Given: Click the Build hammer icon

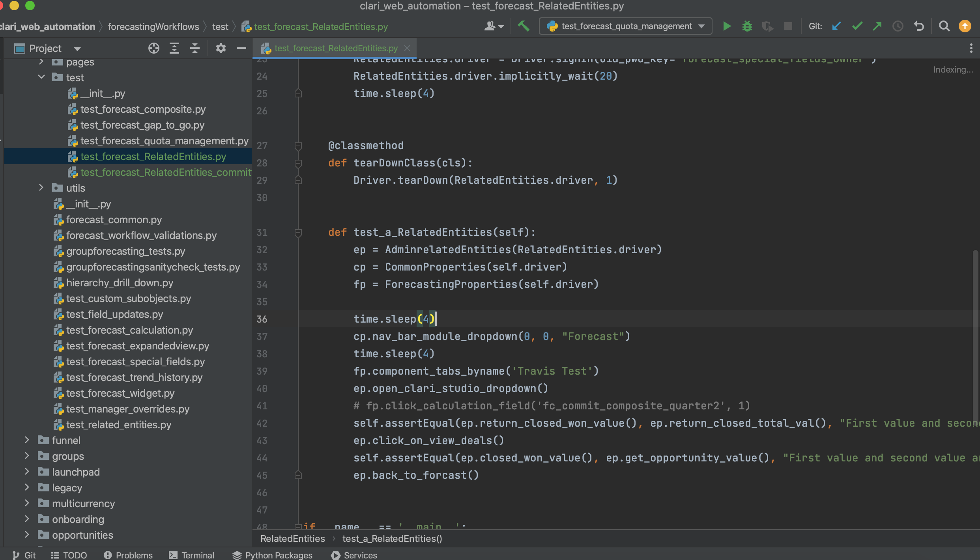Looking at the screenshot, I should click(524, 26).
